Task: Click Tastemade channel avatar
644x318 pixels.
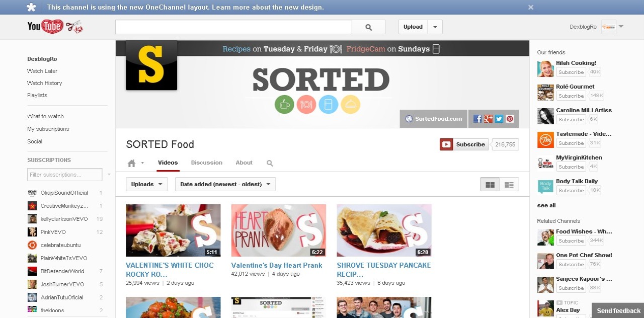Action: click(x=545, y=140)
